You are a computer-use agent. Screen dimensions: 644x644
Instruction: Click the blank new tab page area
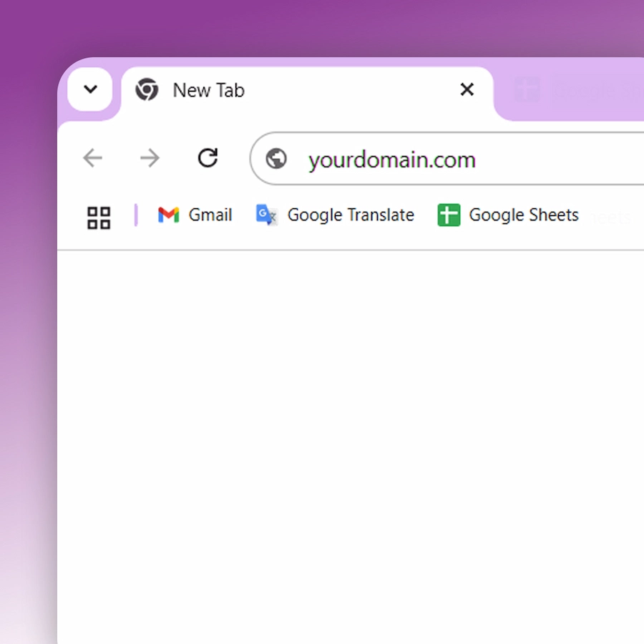(351, 447)
